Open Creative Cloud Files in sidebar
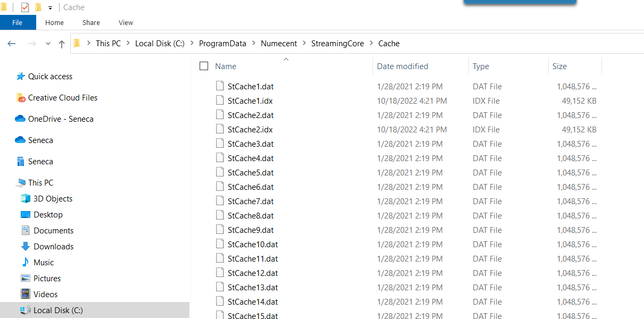 pyautogui.click(x=62, y=98)
